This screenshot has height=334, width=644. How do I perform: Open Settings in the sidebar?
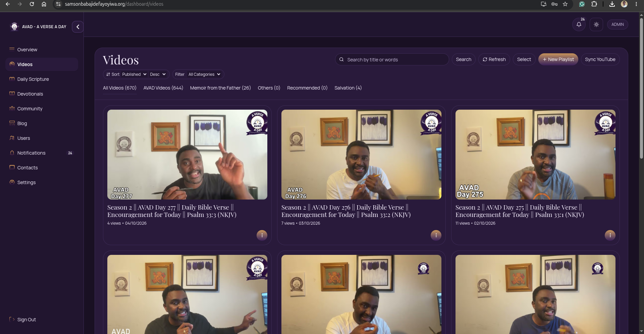click(x=42, y=182)
